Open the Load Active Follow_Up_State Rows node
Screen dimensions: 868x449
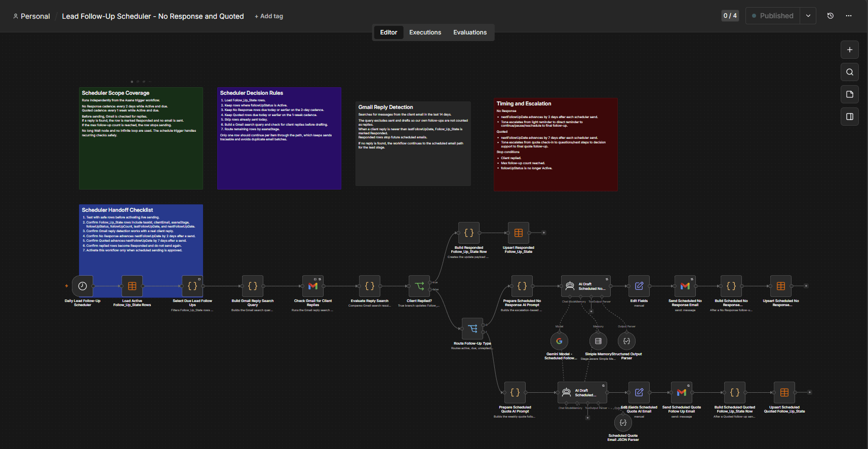(132, 286)
